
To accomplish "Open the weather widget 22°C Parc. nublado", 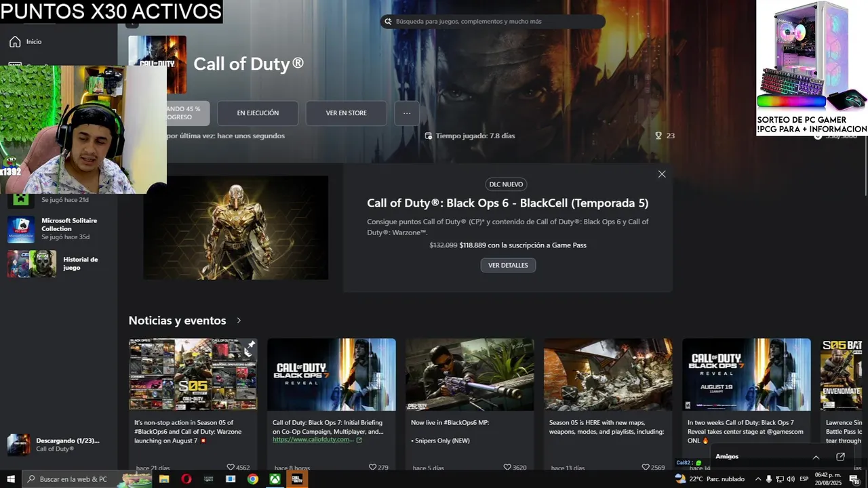I will click(709, 479).
